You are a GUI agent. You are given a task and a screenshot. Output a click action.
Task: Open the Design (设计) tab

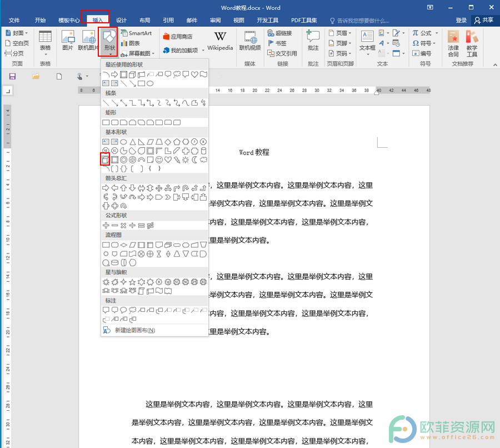click(121, 21)
